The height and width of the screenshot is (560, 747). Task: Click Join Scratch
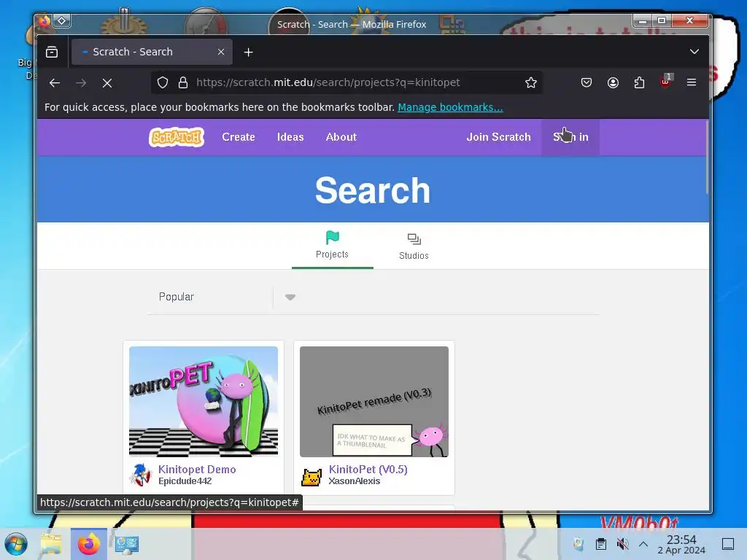[498, 137]
